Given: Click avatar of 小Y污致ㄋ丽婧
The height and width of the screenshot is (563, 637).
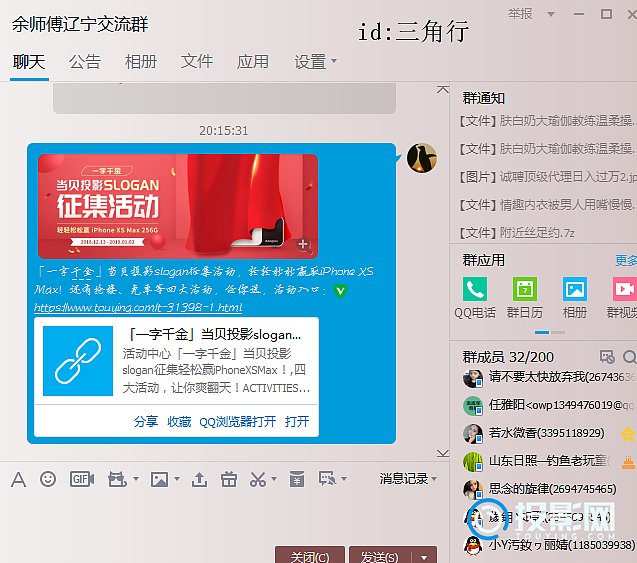Looking at the screenshot, I should 473,545.
